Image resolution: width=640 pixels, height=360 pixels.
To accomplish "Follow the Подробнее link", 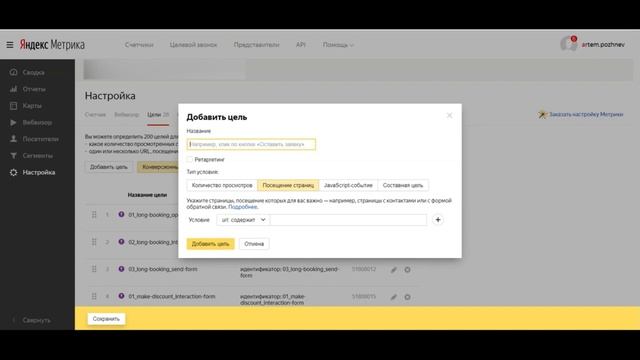I will coord(242,207).
